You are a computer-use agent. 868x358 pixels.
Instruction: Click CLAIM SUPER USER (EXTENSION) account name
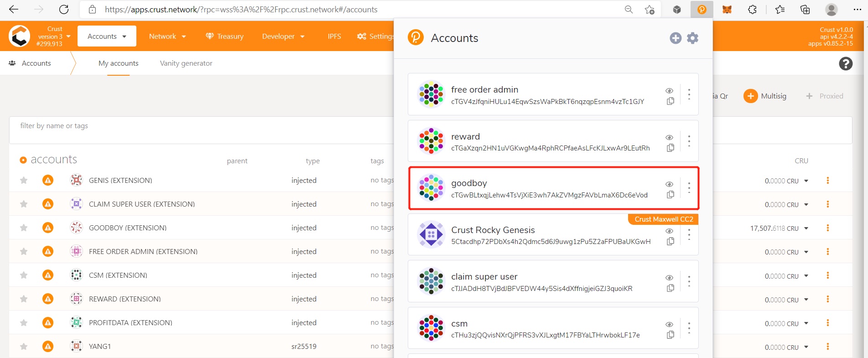pyautogui.click(x=142, y=204)
